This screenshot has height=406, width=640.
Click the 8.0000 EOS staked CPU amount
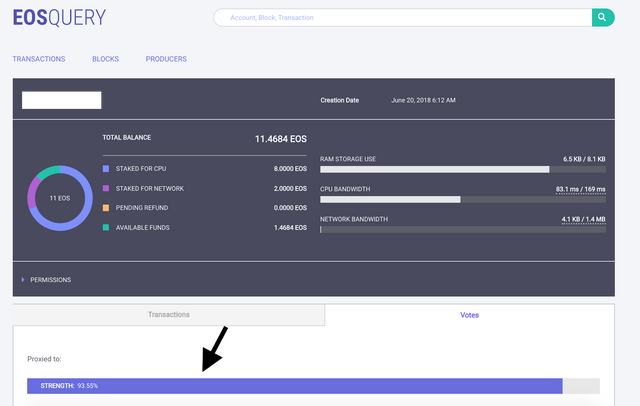coord(290,169)
